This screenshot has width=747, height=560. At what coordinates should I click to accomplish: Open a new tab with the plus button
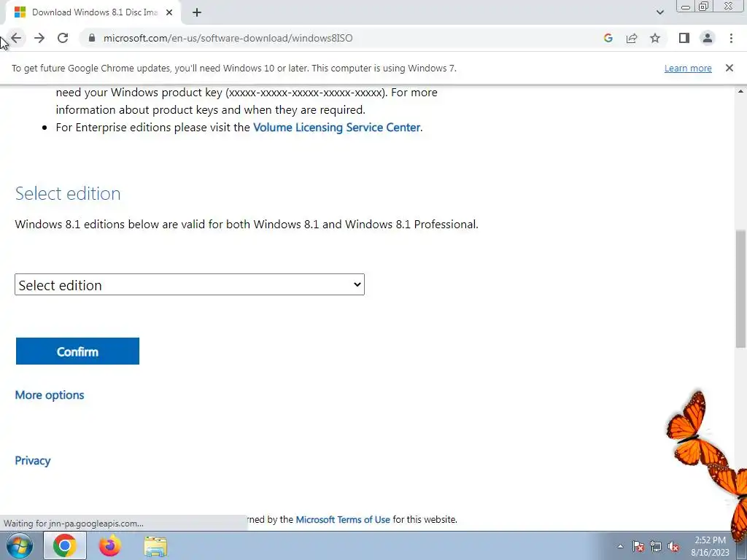point(197,12)
